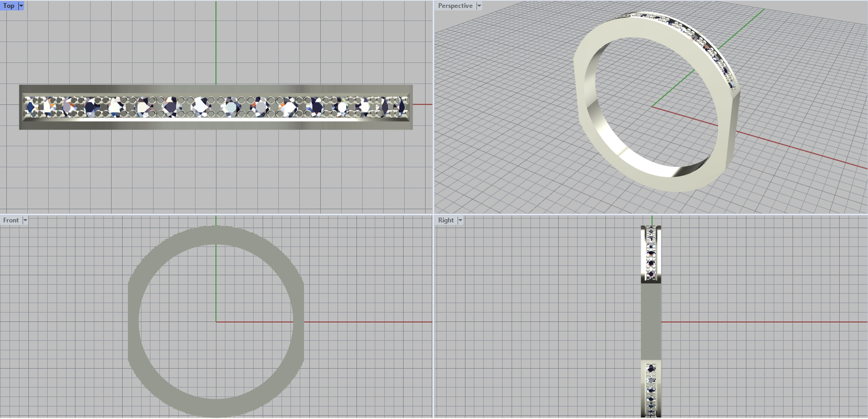Select the upper gemstone section in Right view

click(x=651, y=254)
